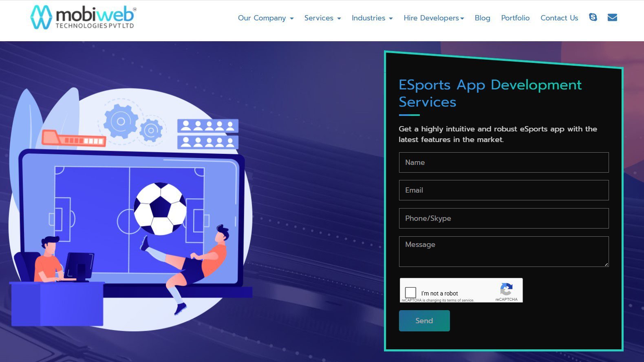Open the Portfolio page
This screenshot has height=362, width=644.
515,18
